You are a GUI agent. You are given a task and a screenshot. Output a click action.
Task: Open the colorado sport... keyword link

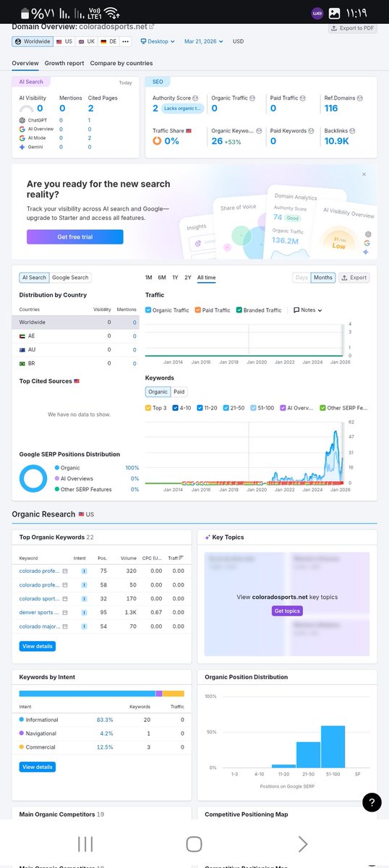point(40,599)
